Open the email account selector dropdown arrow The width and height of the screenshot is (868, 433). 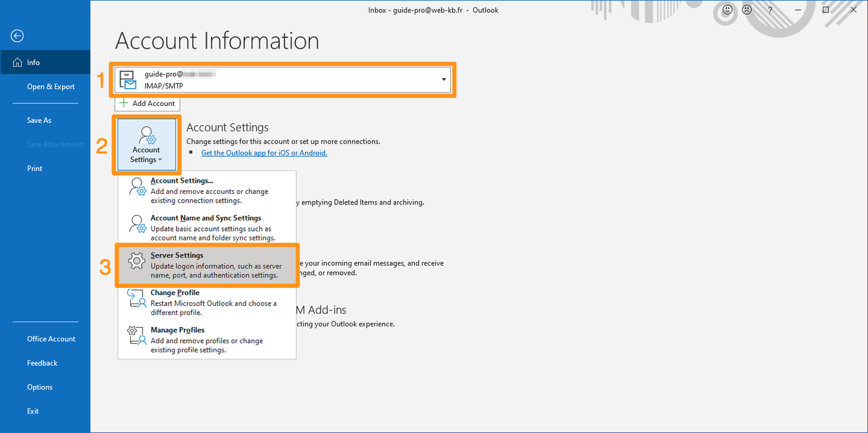(443, 80)
